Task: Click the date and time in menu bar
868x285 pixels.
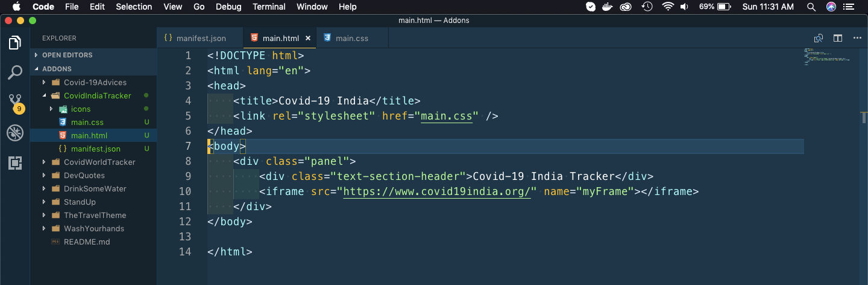Action: click(x=768, y=7)
